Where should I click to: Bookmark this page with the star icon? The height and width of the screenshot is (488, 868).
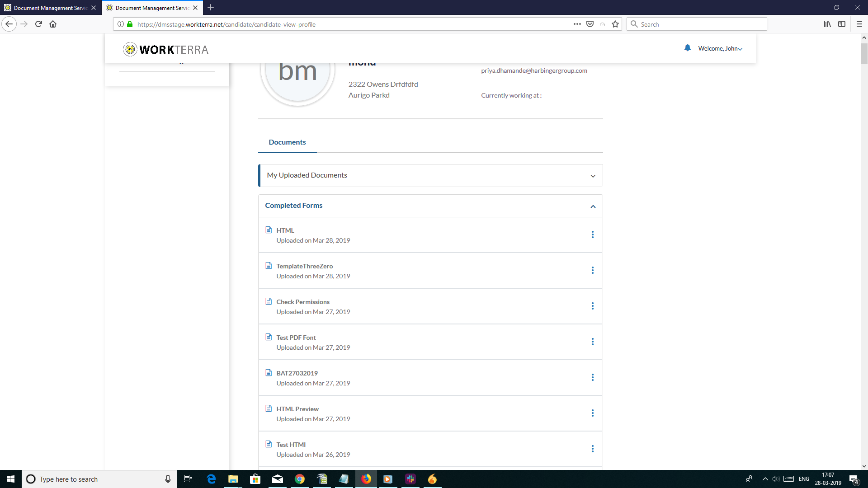[615, 24]
